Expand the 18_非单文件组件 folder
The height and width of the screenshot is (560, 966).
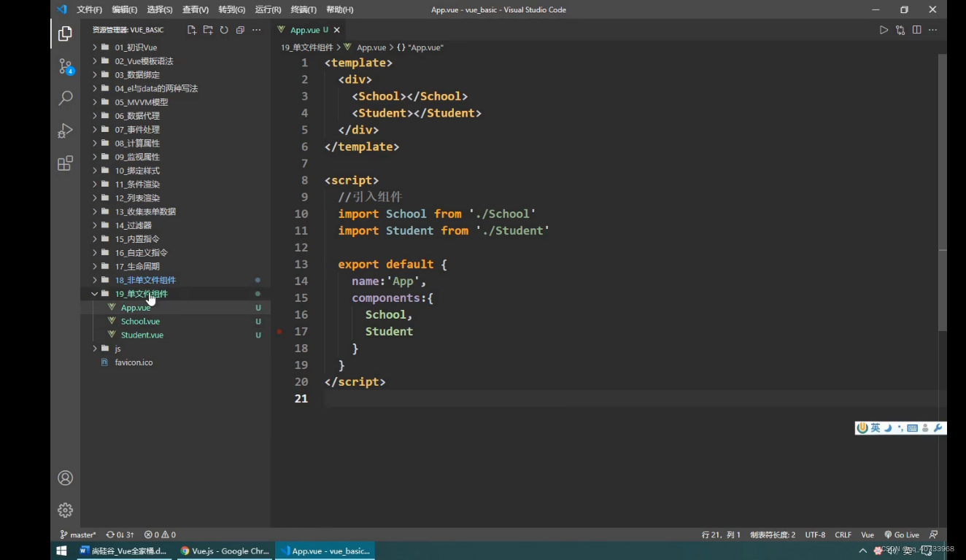coord(175,280)
